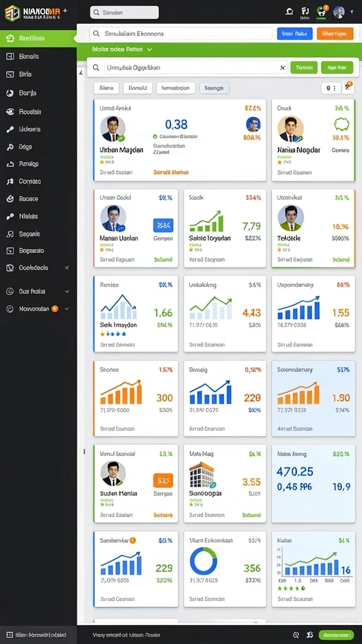Click the orange link in the Urhen Magdan card
The image size is (362, 644).
[x=171, y=173]
